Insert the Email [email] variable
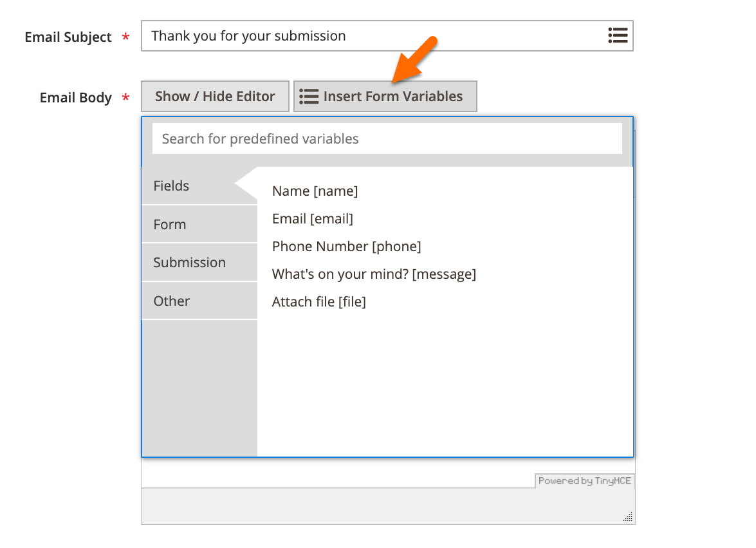This screenshot has width=756, height=548. (x=313, y=219)
